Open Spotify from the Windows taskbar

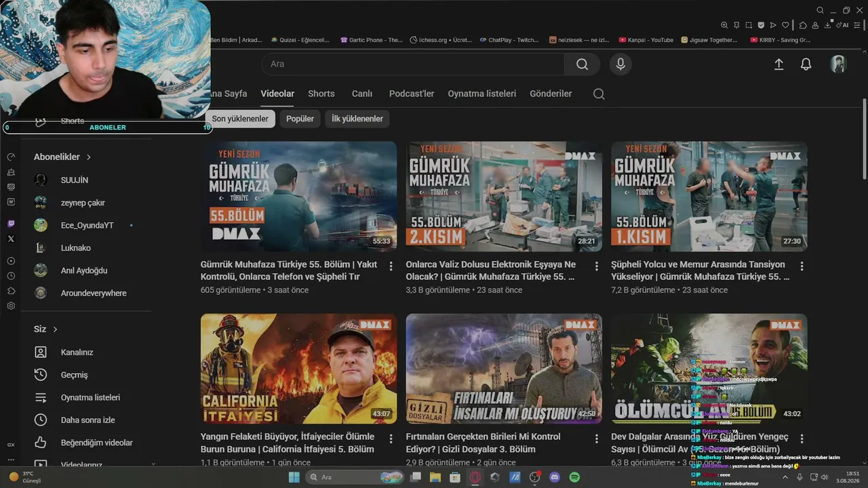coord(574,477)
